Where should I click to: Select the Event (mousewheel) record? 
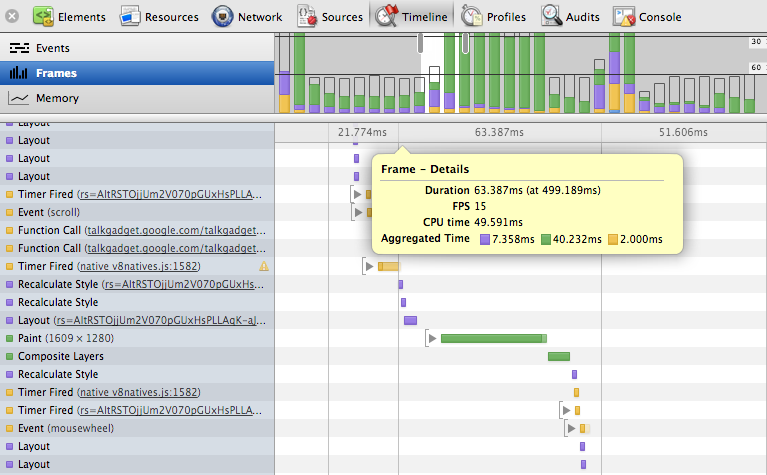137,428
